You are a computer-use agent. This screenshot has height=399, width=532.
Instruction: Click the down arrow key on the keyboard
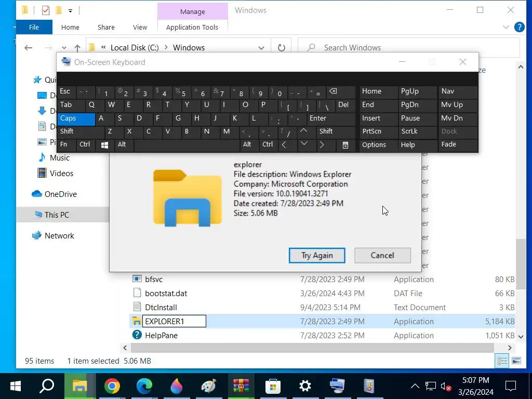click(x=306, y=144)
